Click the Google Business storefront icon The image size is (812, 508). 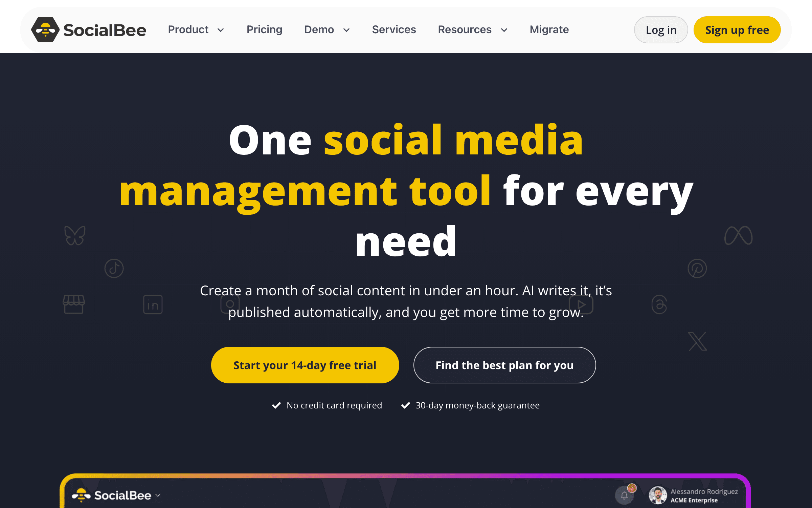[74, 304]
